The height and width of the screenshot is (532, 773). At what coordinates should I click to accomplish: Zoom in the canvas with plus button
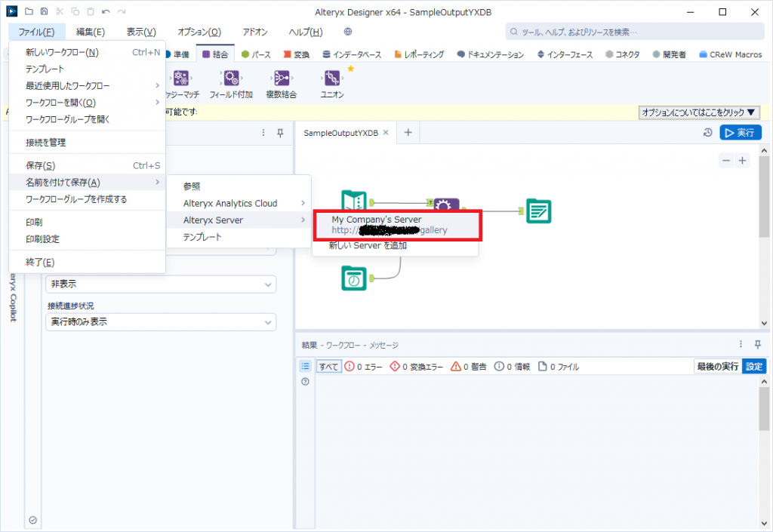[742, 161]
